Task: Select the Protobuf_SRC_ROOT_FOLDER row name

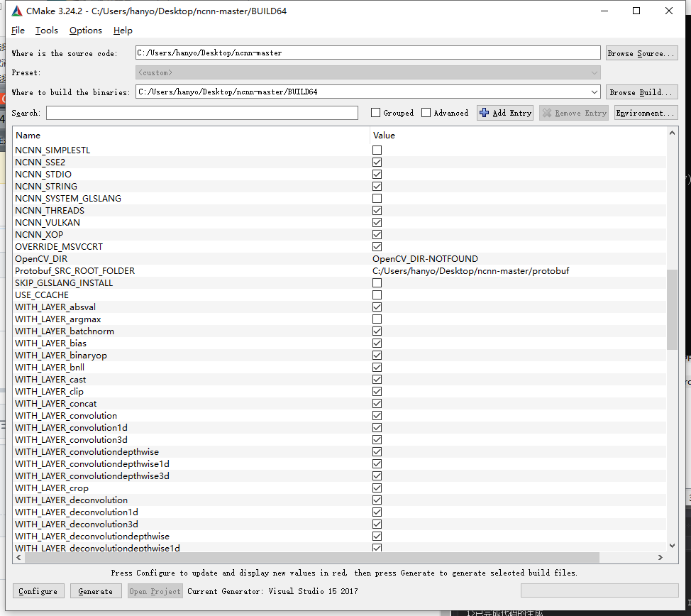Action: pos(75,270)
